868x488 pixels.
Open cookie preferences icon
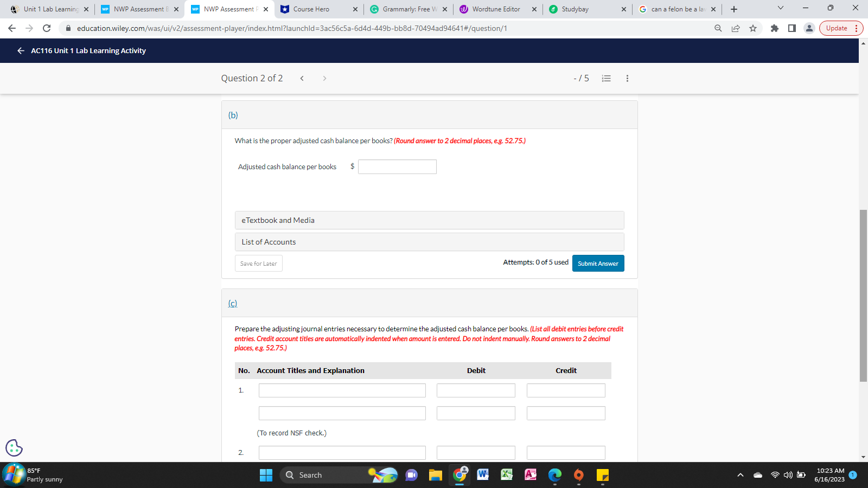tap(14, 448)
